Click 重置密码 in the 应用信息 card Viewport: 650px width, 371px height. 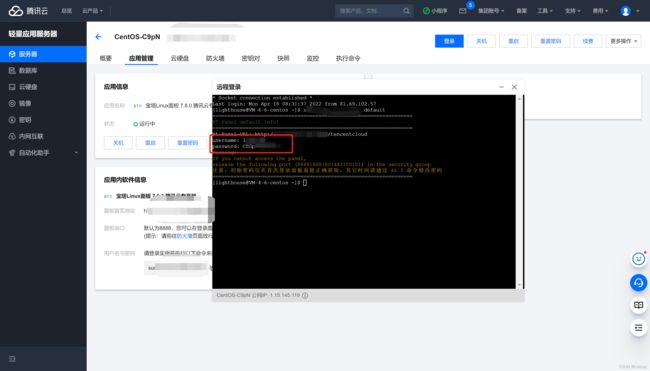coord(187,143)
